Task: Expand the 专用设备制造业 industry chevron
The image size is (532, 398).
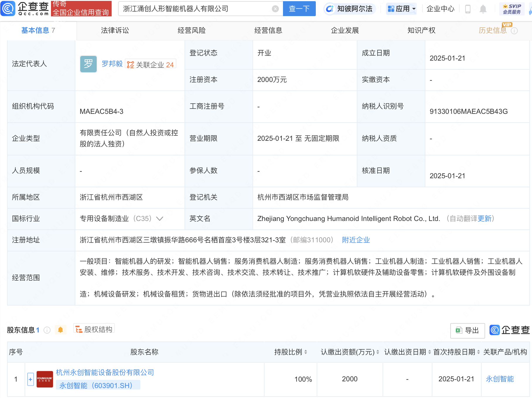Action: coord(160,219)
